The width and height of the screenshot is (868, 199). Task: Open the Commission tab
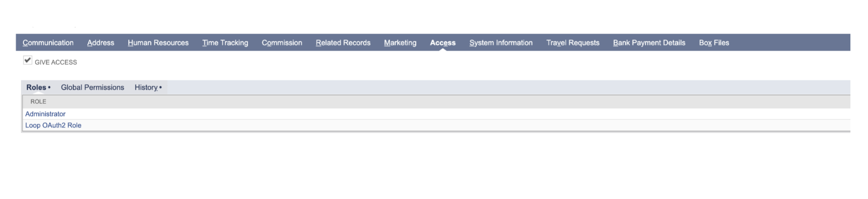(282, 43)
